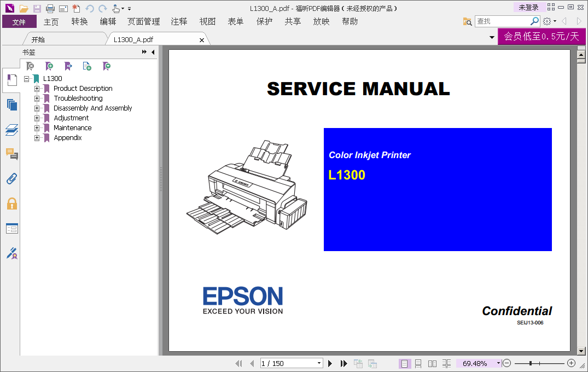Open the Troubleshooting bookmark link
588x372 pixels.
pos(78,98)
